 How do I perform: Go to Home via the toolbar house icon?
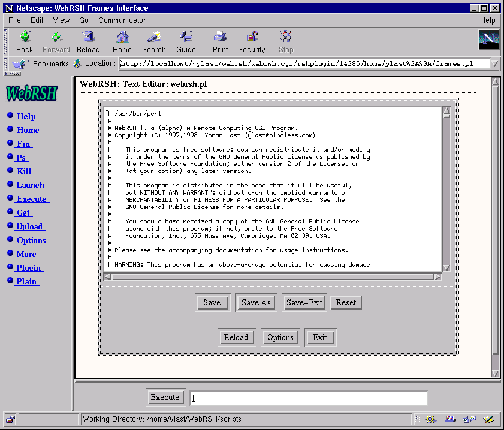click(x=122, y=41)
